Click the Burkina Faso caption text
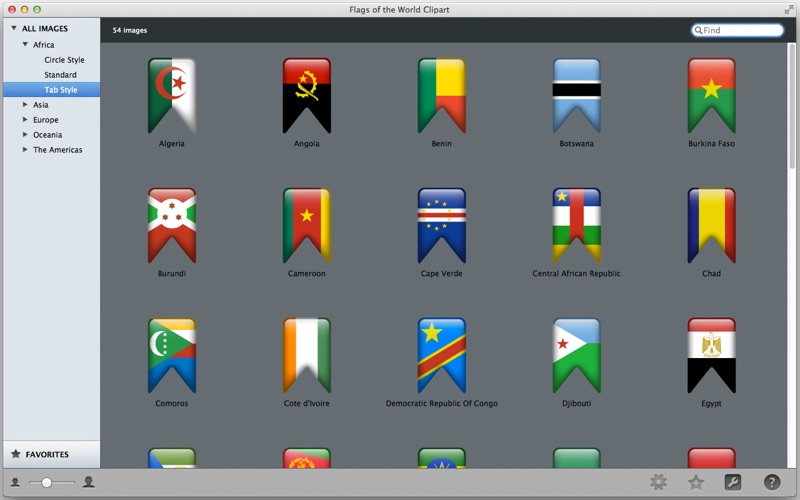This screenshot has width=800, height=500. tap(711, 143)
